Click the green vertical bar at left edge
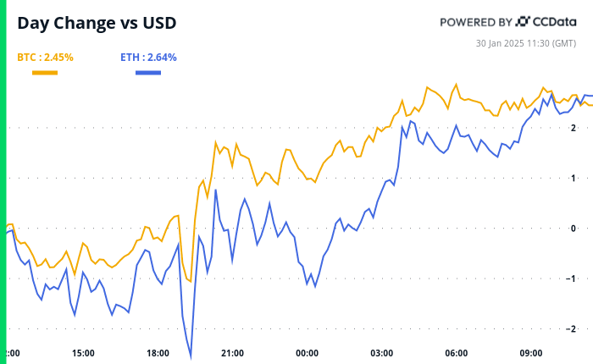Image resolution: width=593 pixels, height=364 pixels. [x=3, y=182]
